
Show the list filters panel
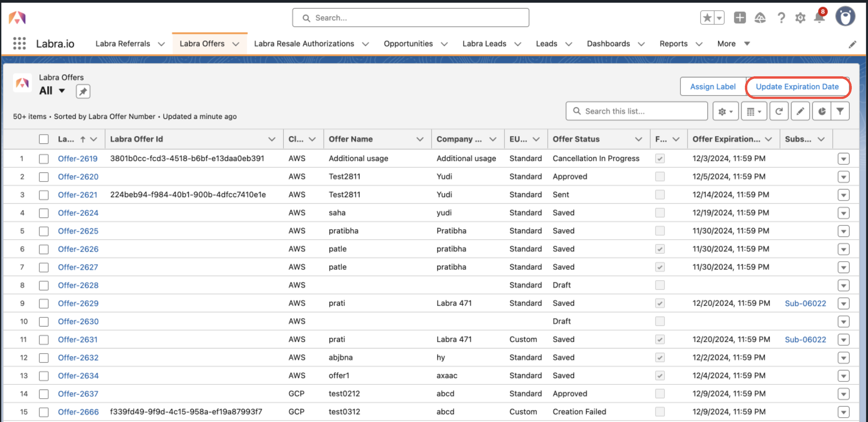(x=840, y=111)
